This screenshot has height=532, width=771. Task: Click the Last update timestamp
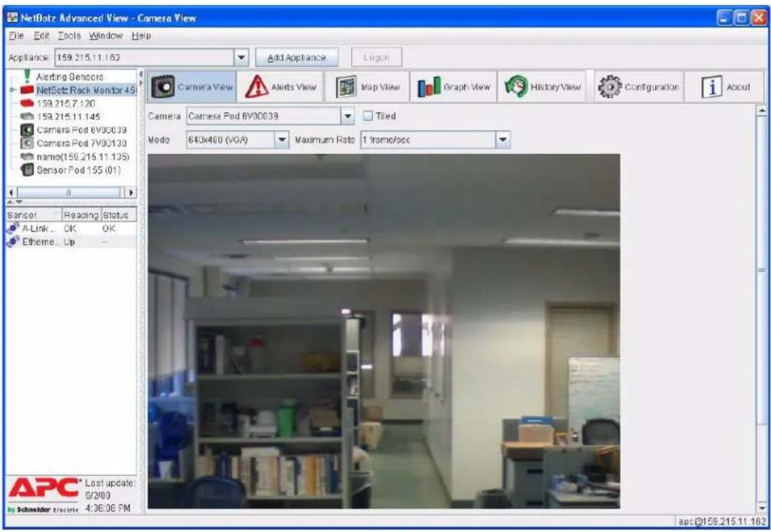tap(109, 495)
